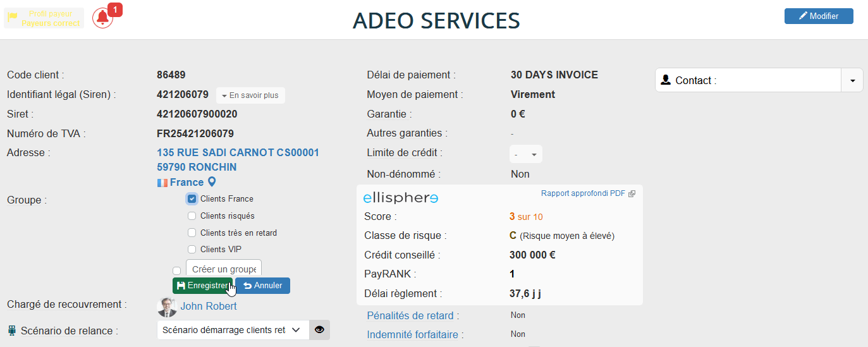Expand the Contact dropdown arrow
Viewport: 868px width, 347px height.
(x=852, y=81)
